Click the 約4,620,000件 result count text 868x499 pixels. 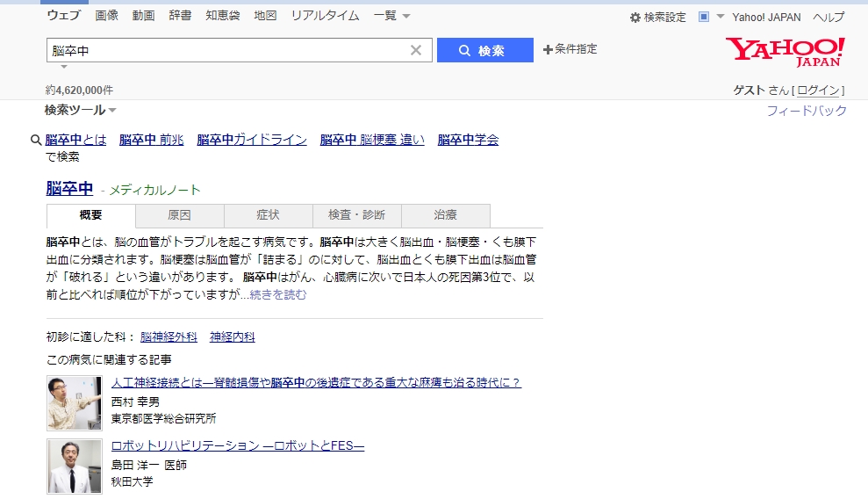point(79,90)
